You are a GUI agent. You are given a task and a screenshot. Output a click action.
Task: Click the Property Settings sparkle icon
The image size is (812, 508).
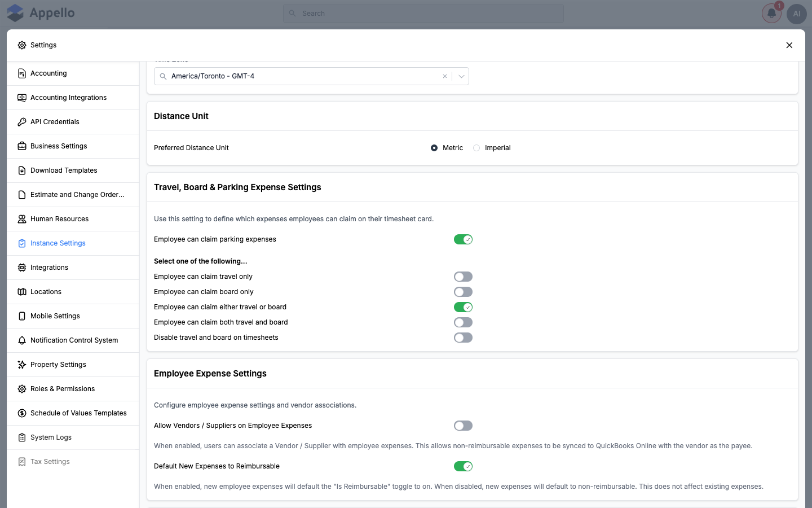click(22, 365)
